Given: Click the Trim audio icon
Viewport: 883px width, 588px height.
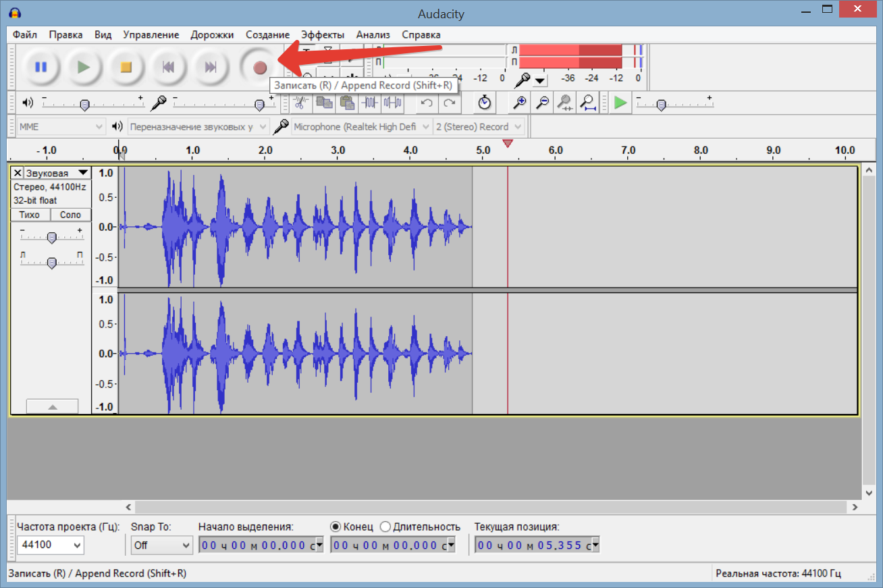Looking at the screenshot, I should (370, 103).
